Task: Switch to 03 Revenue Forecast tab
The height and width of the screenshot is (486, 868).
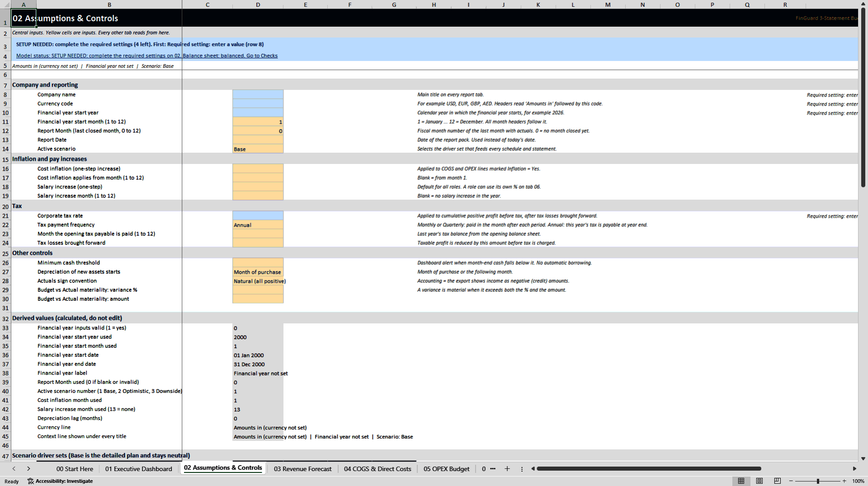Action: pos(302,469)
